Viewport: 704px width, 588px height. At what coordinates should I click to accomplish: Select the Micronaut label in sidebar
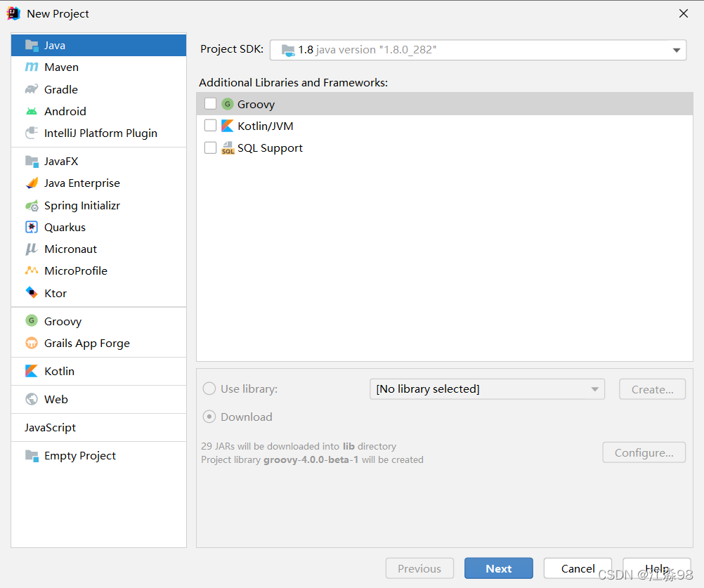70,249
